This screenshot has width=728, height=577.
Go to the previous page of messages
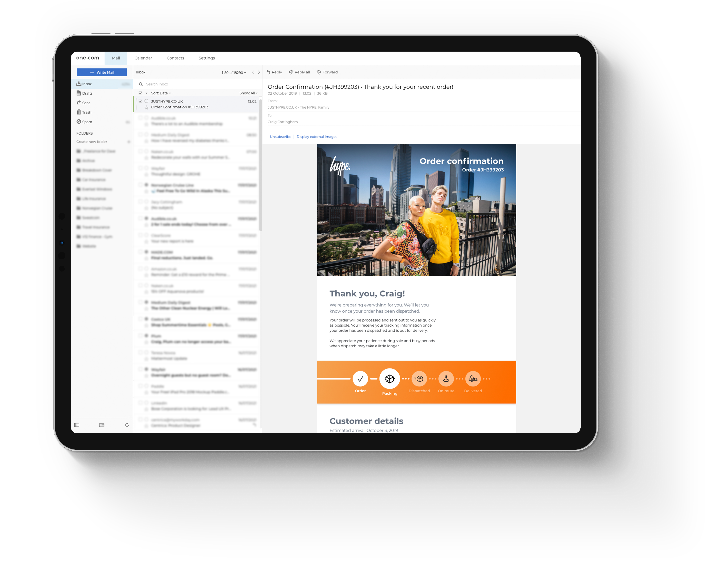point(253,72)
